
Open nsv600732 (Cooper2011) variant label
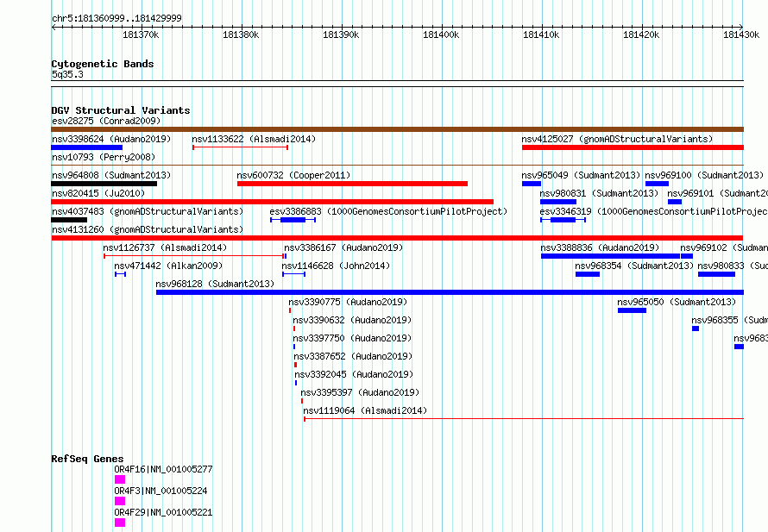point(293,175)
